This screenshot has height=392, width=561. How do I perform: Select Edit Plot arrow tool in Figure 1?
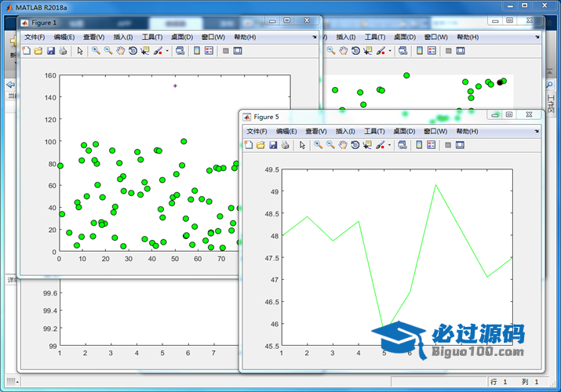pyautogui.click(x=80, y=51)
